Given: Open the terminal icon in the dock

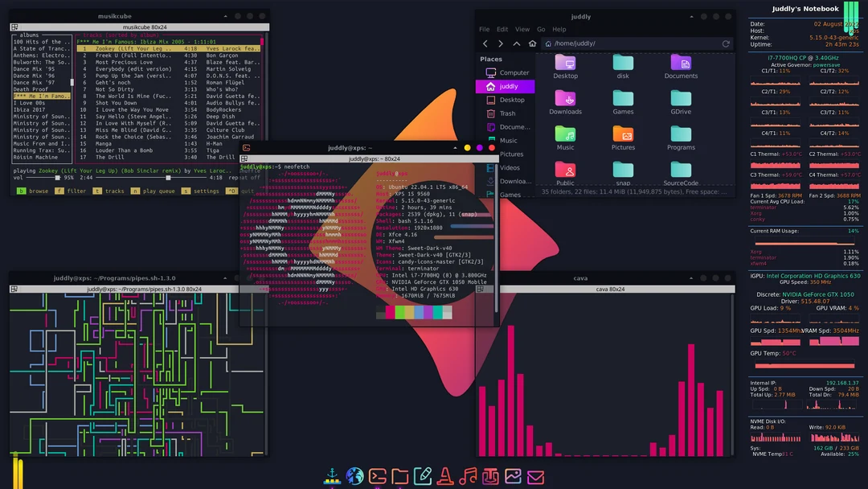Looking at the screenshot, I should click(x=377, y=475).
